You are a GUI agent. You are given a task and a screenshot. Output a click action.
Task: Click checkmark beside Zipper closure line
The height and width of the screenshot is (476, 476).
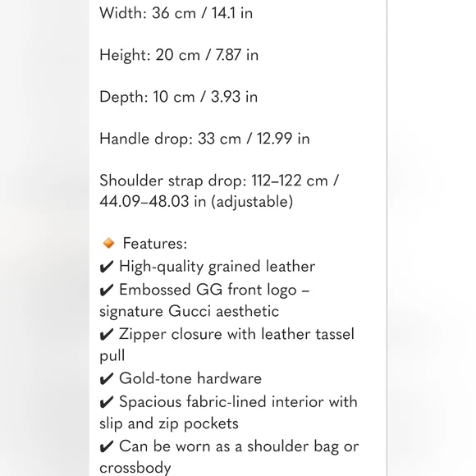(x=107, y=334)
